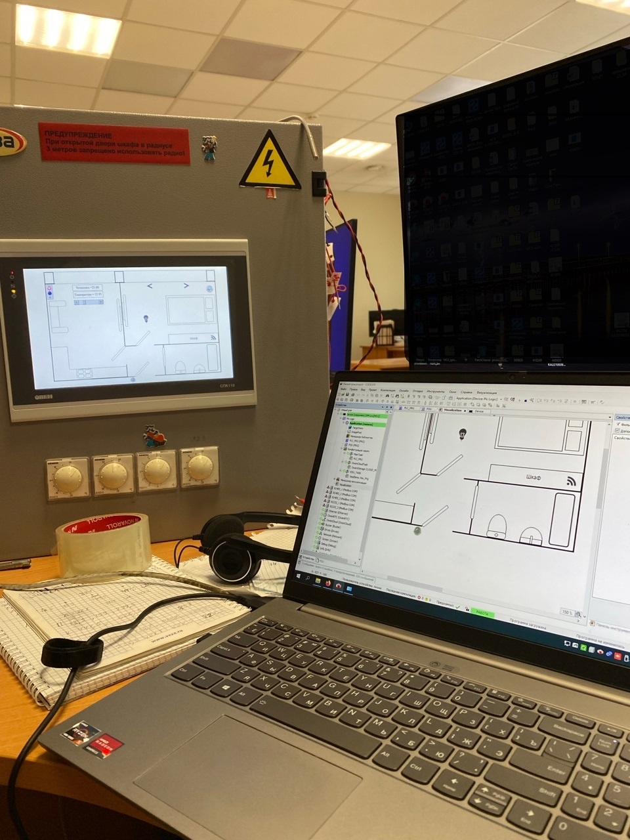This screenshot has height=840, width=630.
Task: Tap the blue lamp indicator on the HMI panel
Action: tap(49, 293)
